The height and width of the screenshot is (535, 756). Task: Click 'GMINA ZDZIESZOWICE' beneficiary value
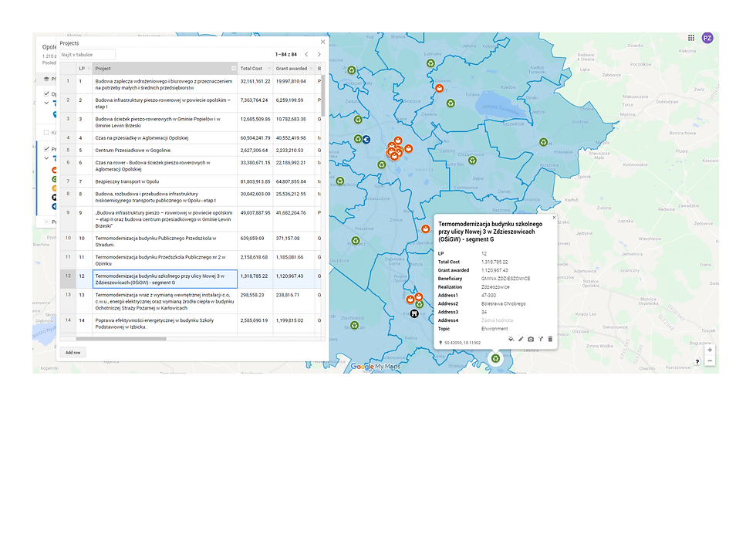[x=506, y=279]
